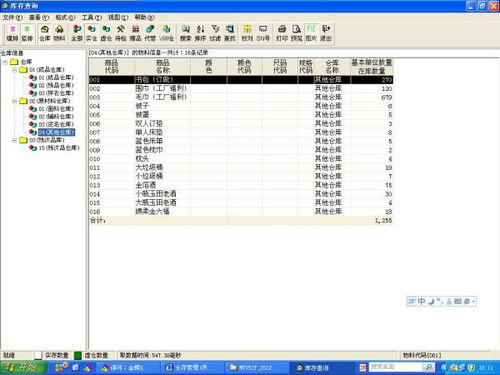
Task: Toggle the 图片 picture view button
Action: pos(311,33)
